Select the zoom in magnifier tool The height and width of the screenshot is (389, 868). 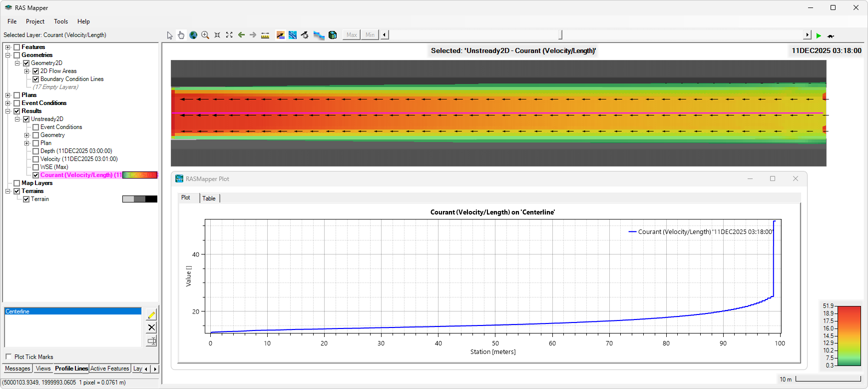click(205, 35)
